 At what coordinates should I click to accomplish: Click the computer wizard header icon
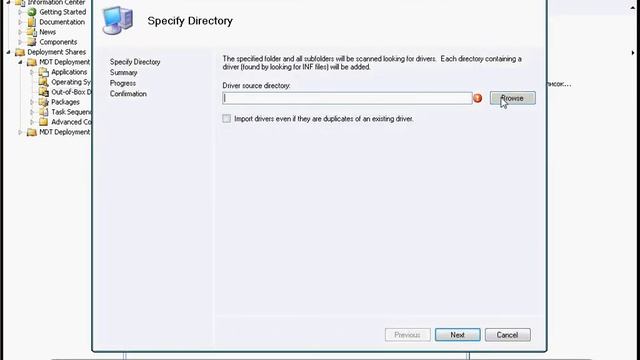click(x=118, y=20)
